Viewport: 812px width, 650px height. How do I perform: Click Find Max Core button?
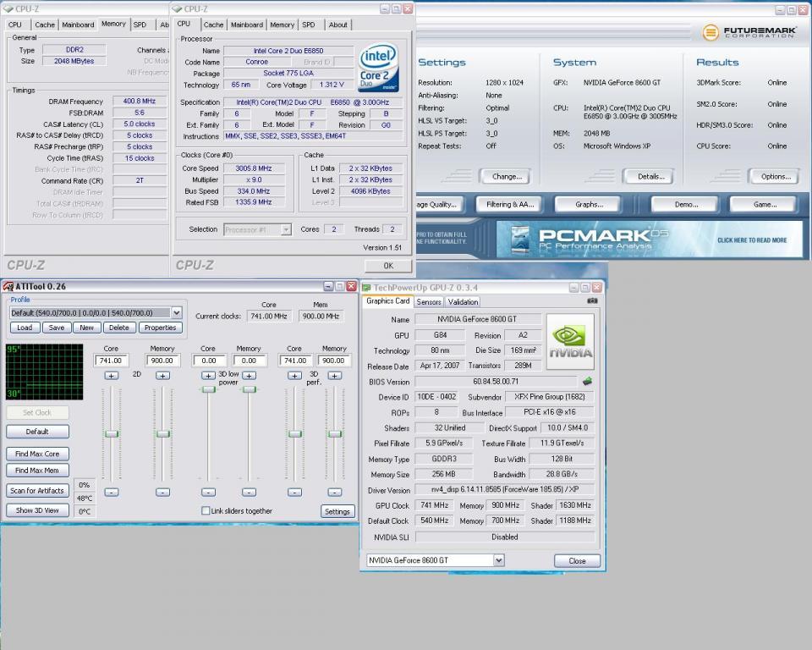[x=37, y=454]
